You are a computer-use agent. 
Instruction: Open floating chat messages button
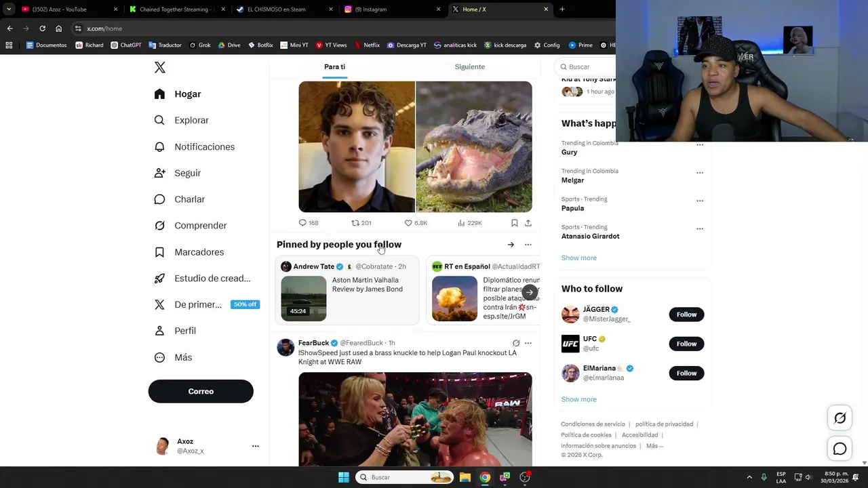tap(840, 449)
